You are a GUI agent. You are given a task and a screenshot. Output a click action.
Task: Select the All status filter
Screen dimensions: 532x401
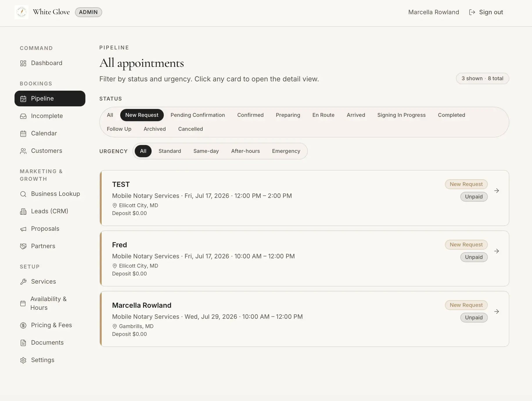tap(110, 115)
